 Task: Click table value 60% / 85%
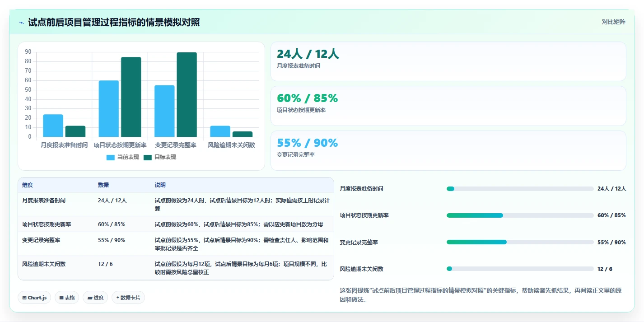coord(112,224)
